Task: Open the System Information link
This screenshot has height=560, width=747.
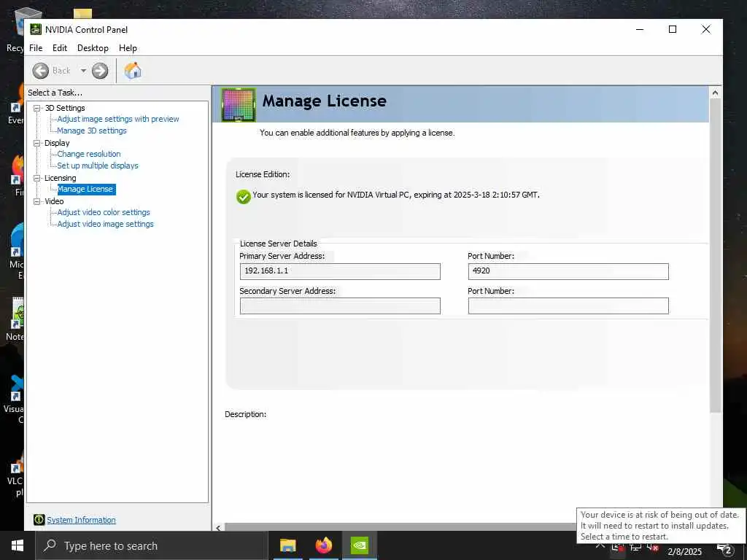Action: pos(81,520)
